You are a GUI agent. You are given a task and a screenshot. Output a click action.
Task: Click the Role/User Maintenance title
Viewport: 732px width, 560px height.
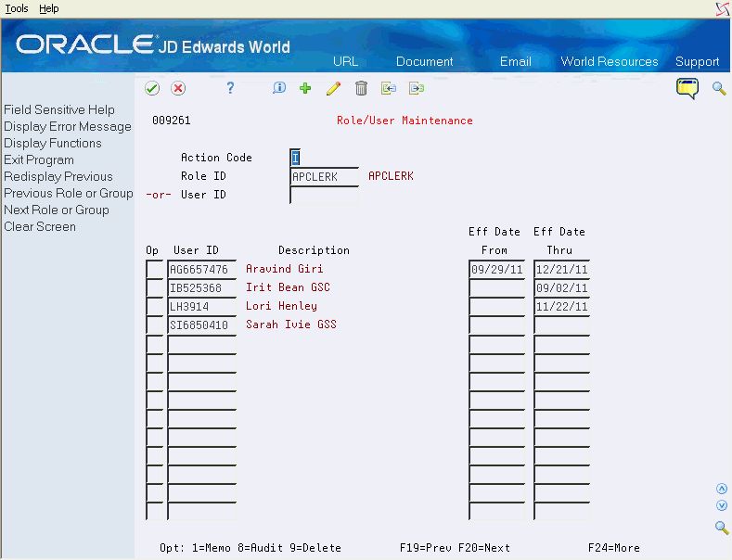[405, 121]
